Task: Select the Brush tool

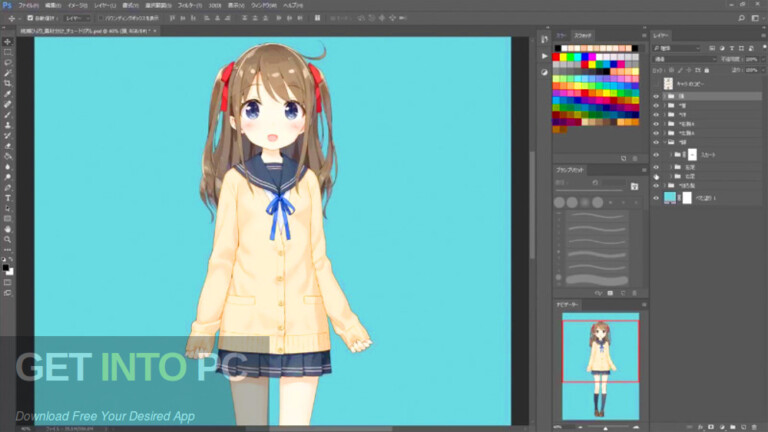Action: 7,115
